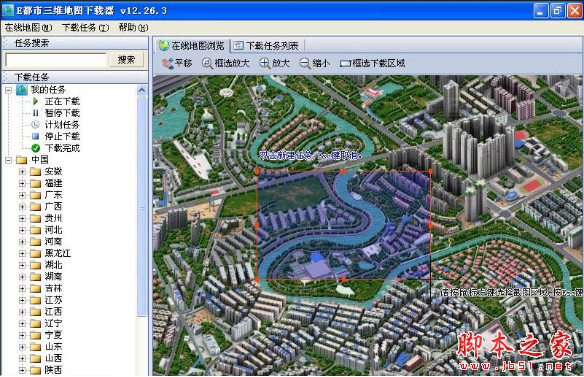Click the 框选下载区域 select download region icon
Image resolution: width=584 pixels, height=377 pixels.
click(x=345, y=64)
